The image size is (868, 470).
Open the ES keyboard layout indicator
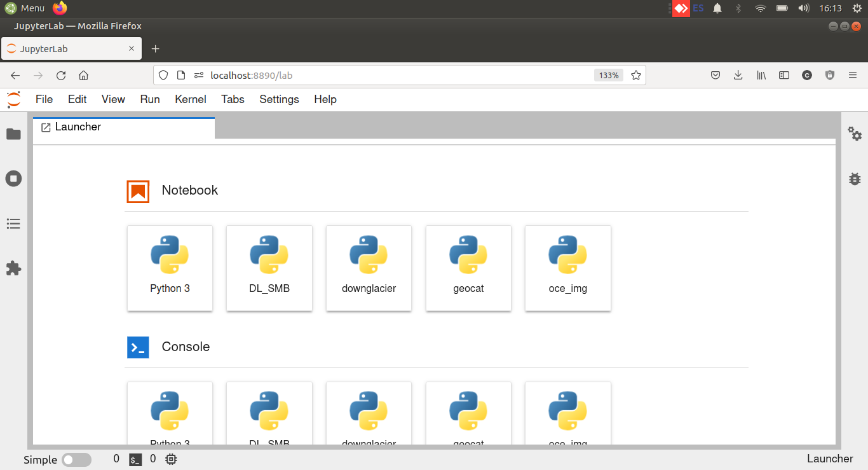[x=698, y=8]
